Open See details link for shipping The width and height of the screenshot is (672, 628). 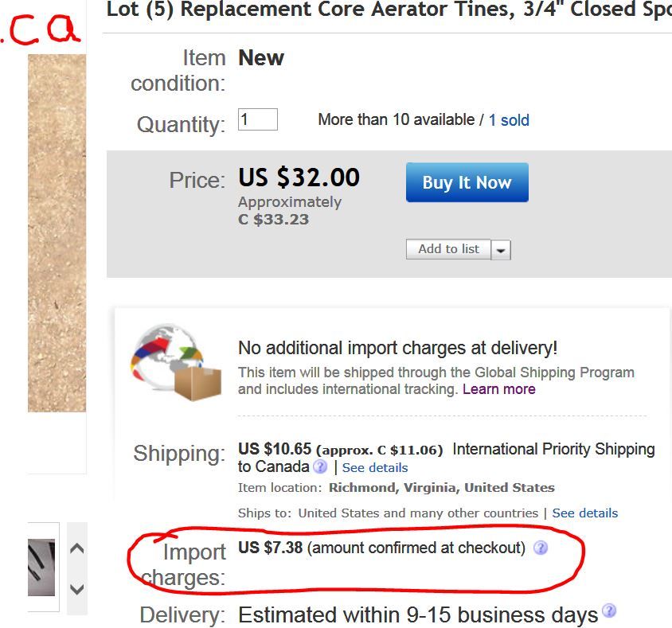coord(375,468)
